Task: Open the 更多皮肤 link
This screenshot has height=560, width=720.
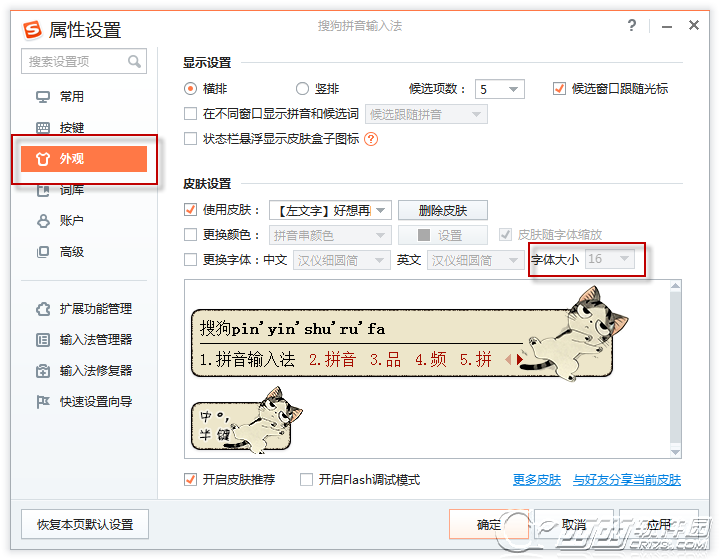Action: (x=537, y=480)
